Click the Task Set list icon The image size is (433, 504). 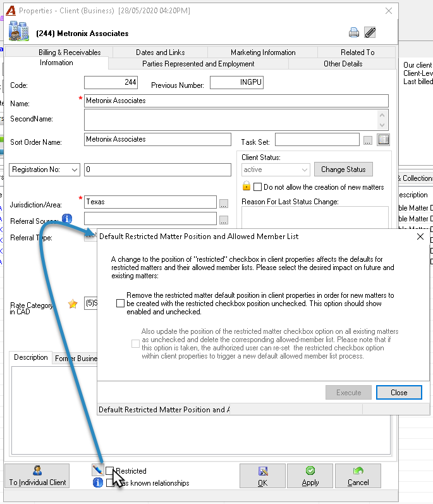[384, 140]
